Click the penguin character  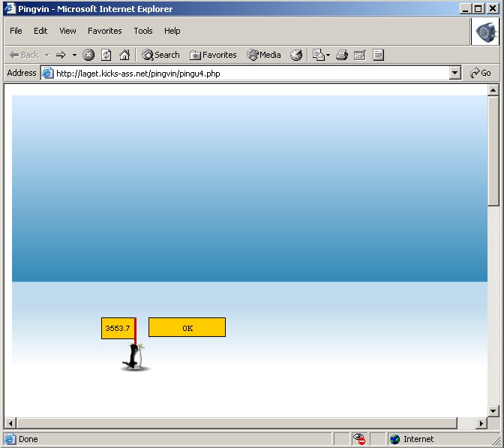point(134,357)
